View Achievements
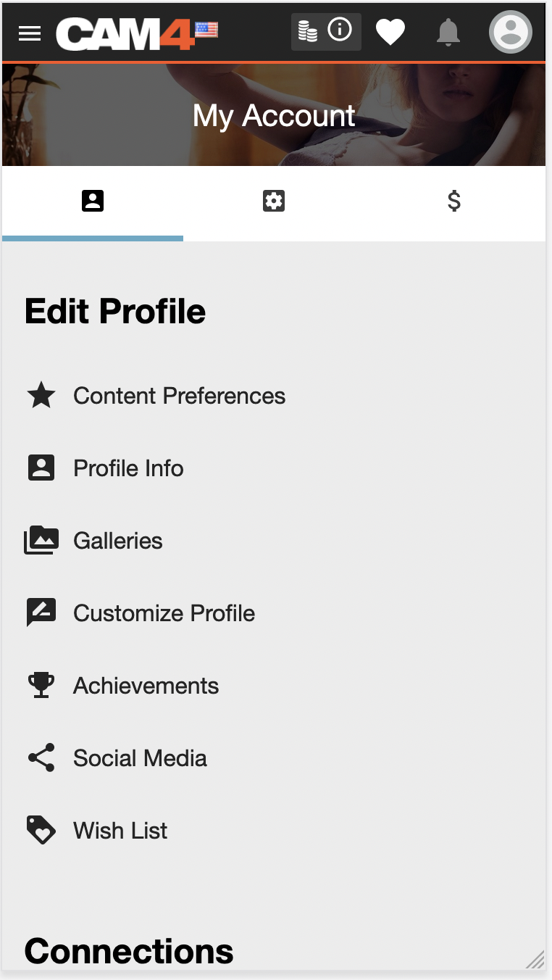 point(146,686)
